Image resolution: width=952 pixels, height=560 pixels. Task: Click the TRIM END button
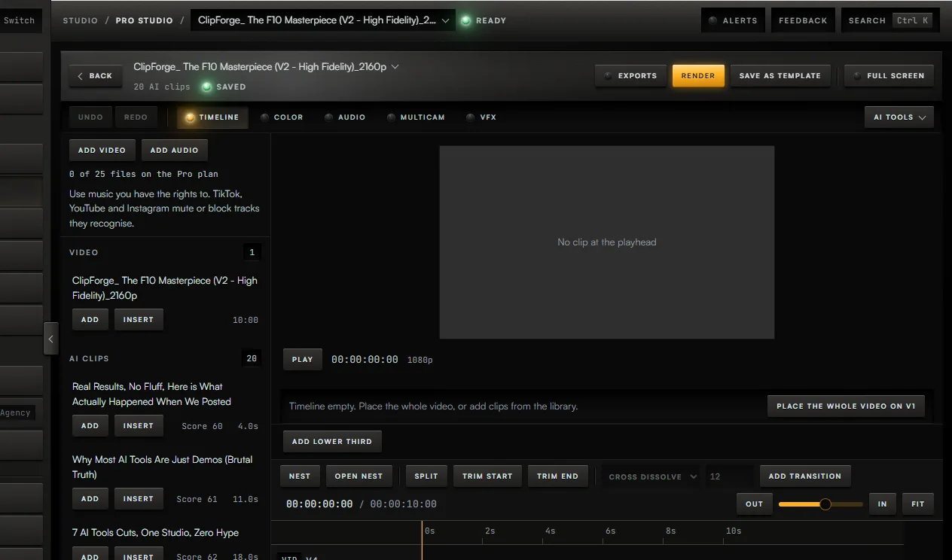(x=558, y=476)
